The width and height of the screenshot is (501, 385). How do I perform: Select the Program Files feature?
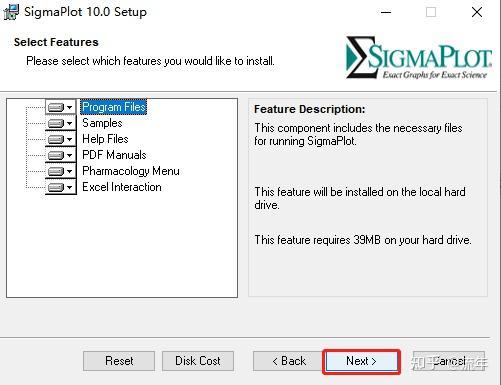(114, 107)
